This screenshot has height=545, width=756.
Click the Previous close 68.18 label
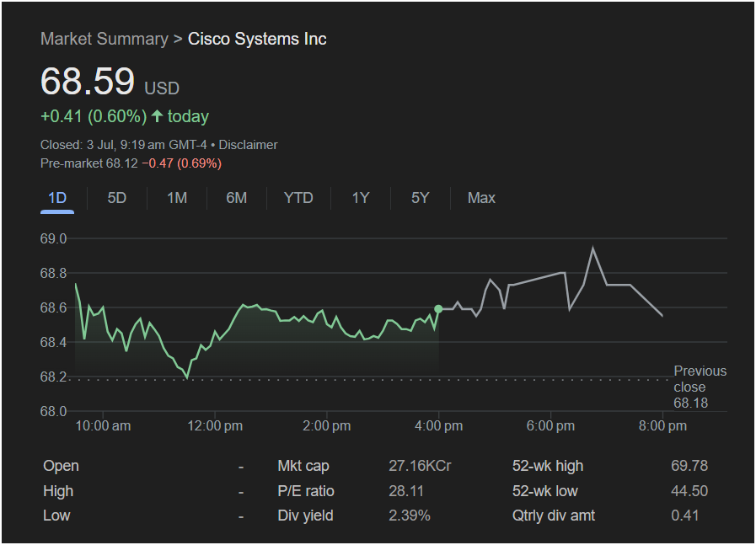700,387
